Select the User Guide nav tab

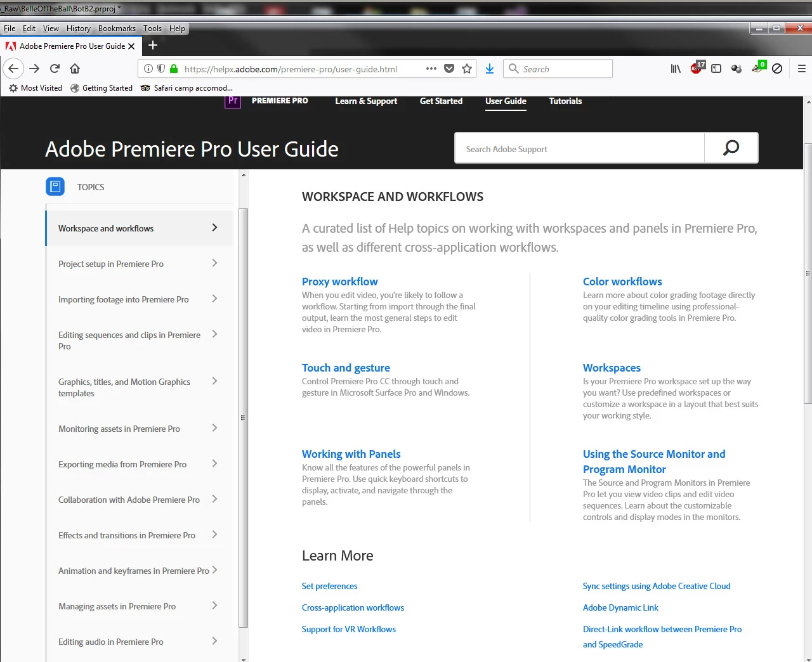pos(506,101)
